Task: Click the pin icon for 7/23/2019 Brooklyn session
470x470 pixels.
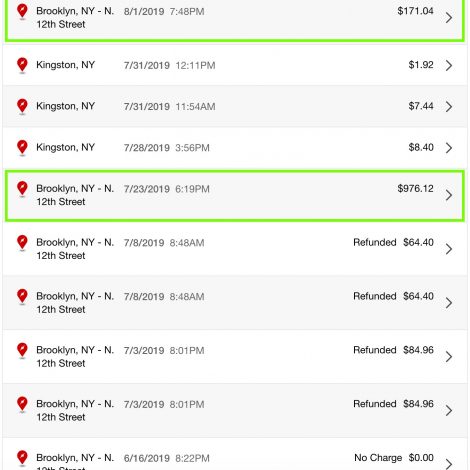Action: click(x=22, y=189)
